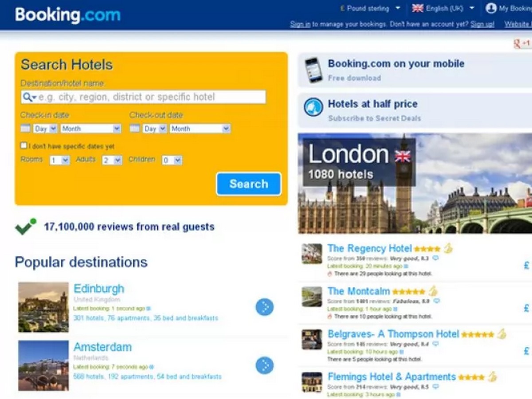This screenshot has width=532, height=399.
Task: Click the blue arrow next to Amsterdam
Action: (265, 365)
